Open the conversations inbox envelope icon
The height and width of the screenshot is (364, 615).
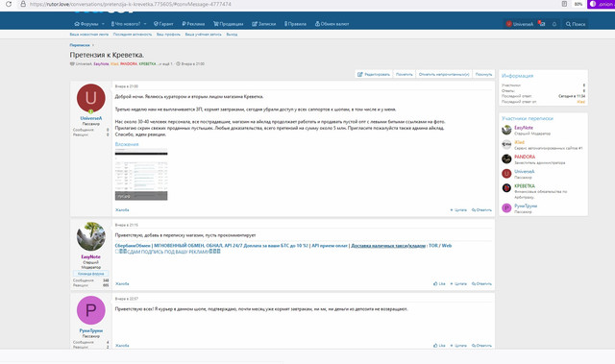coord(542,24)
